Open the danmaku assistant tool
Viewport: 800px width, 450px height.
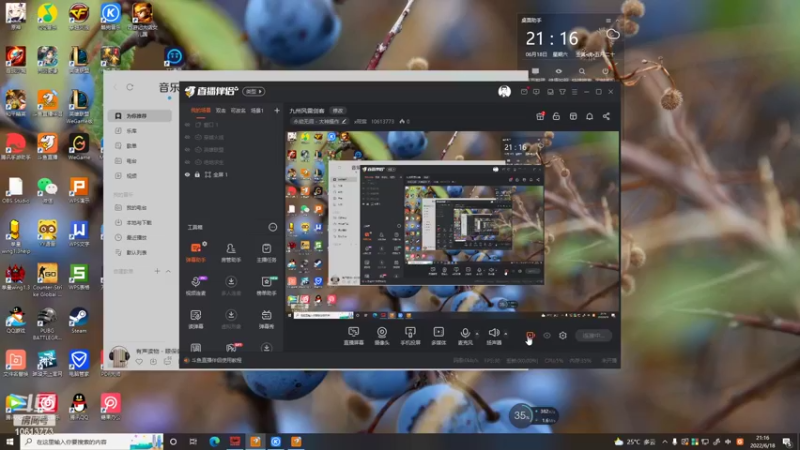click(x=196, y=253)
